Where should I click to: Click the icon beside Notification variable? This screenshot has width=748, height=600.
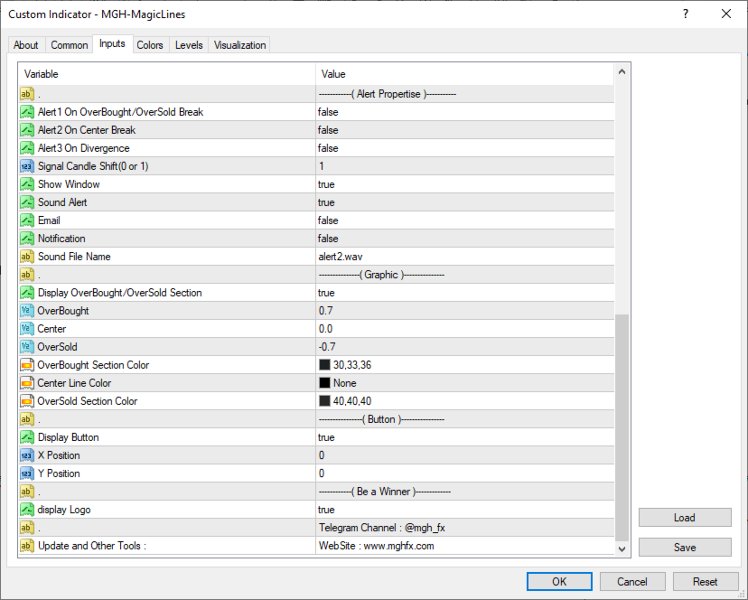point(27,238)
